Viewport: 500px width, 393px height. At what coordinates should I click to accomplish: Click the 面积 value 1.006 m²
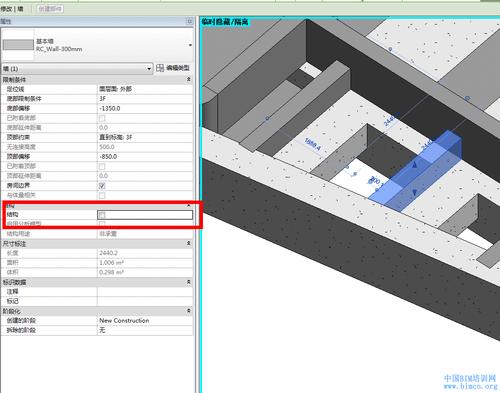click(x=145, y=263)
